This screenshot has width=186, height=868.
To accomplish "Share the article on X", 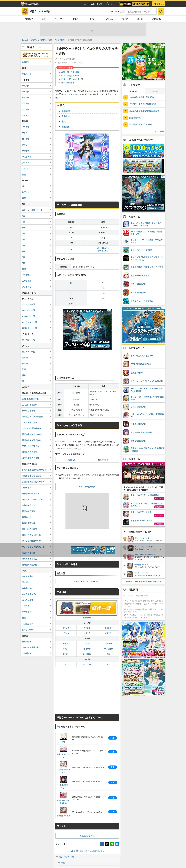I will (x=107, y=844).
